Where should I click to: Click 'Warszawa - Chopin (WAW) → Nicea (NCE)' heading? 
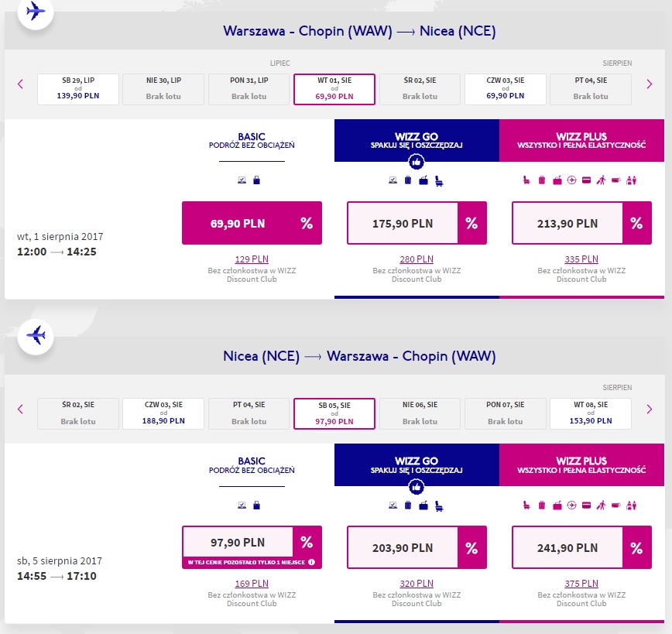pos(359,31)
